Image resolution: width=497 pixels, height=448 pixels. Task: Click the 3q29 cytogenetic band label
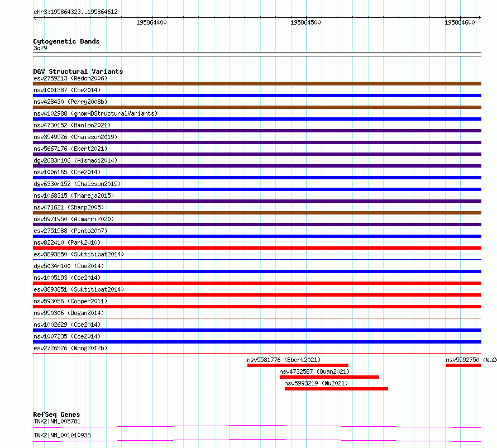40,48
